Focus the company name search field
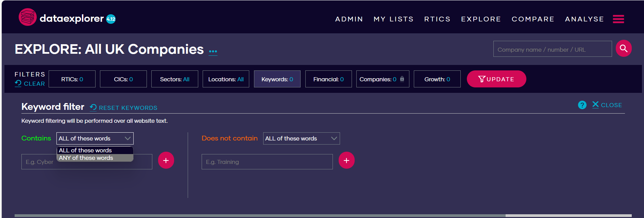 (x=553, y=49)
